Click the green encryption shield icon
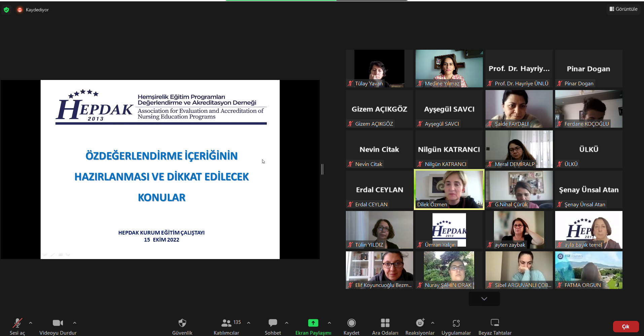This screenshot has width=644, height=336. tap(6, 10)
